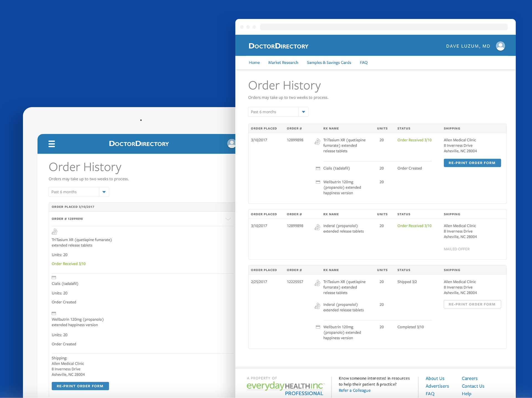Open the Careers footer link
The image size is (532, 398).
[x=469, y=378]
